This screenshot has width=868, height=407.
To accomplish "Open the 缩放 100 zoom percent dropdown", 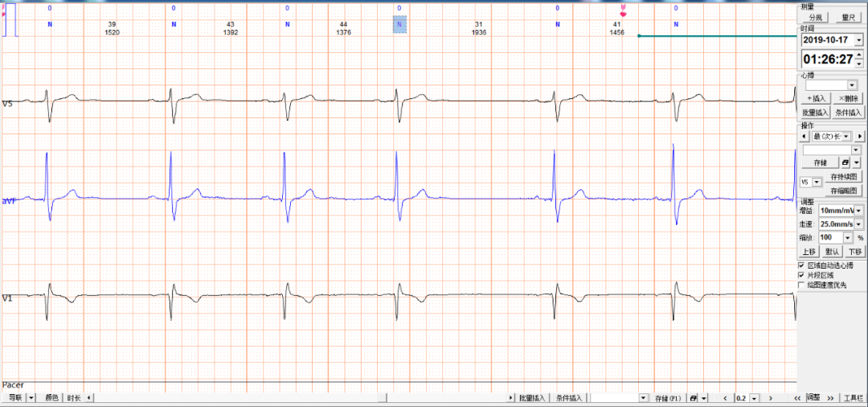I will click(x=848, y=237).
